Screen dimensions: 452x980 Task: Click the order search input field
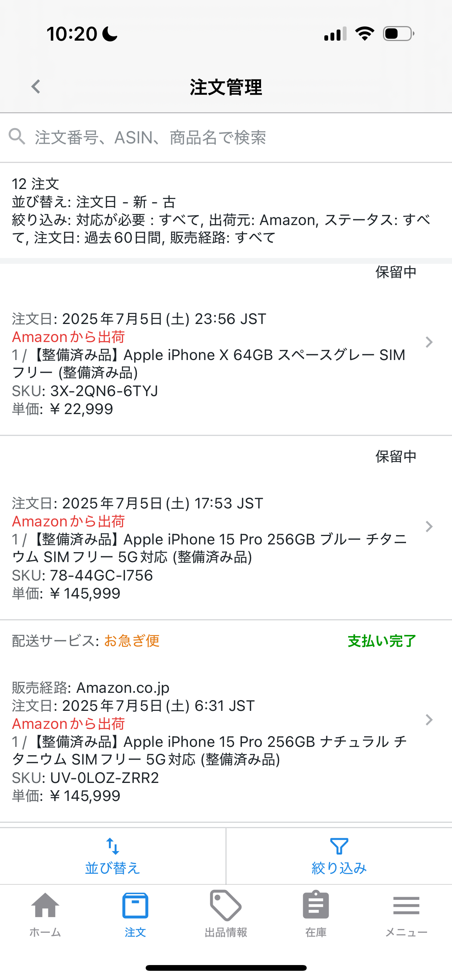point(230,137)
